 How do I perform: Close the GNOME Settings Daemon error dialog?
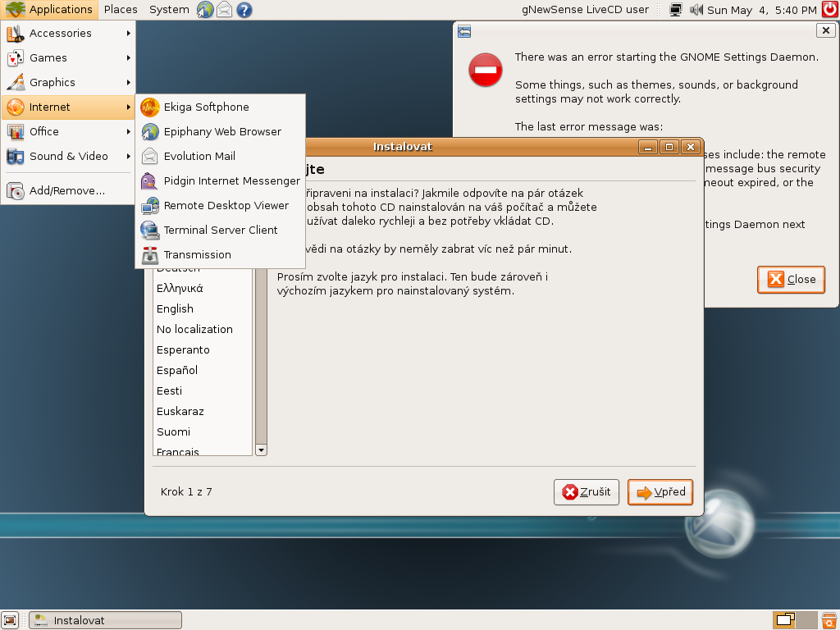(x=791, y=279)
